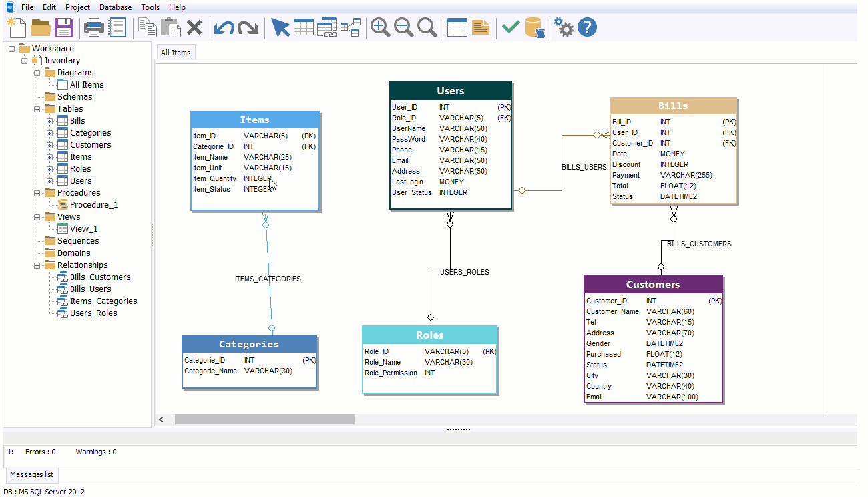Open the Database menu
The width and height of the screenshot is (868, 497).
point(115,7)
